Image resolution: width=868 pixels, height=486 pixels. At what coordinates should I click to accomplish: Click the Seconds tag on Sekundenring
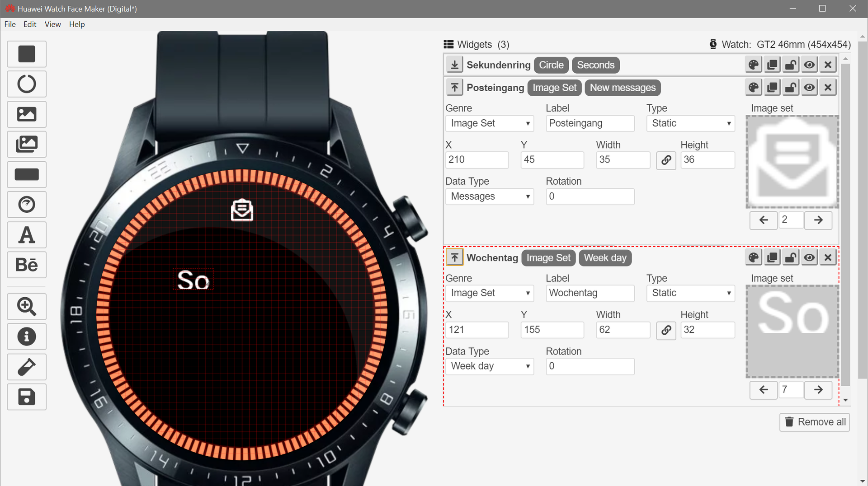click(595, 65)
